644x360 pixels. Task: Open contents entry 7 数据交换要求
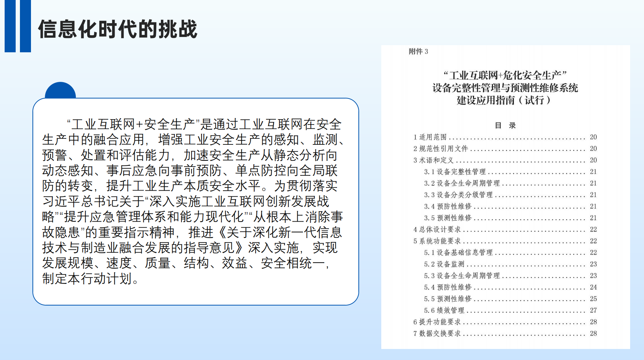(505, 333)
